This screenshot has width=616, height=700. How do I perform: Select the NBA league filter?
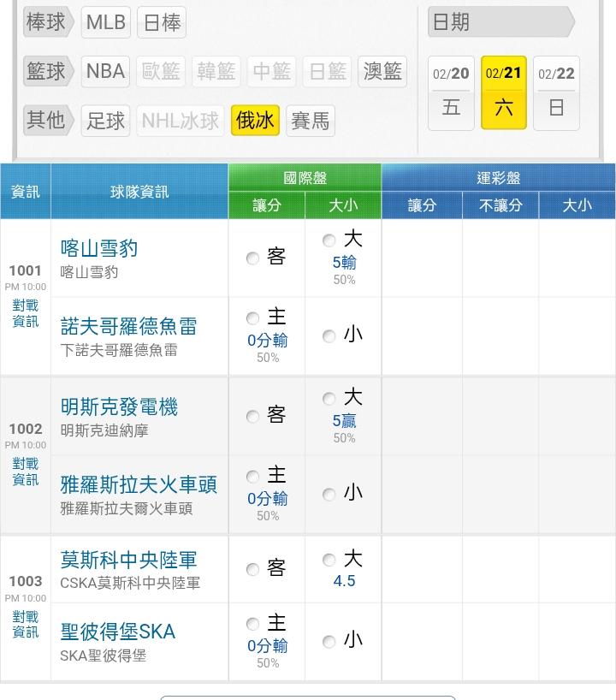coord(105,71)
